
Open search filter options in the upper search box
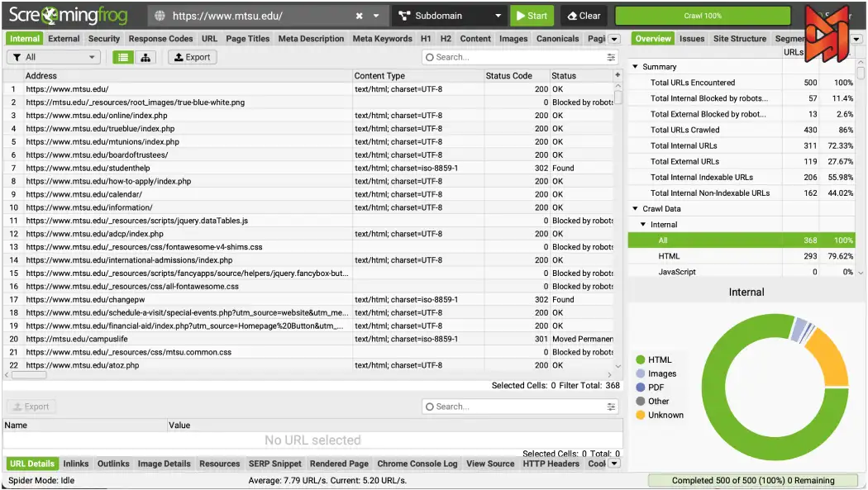[611, 57]
